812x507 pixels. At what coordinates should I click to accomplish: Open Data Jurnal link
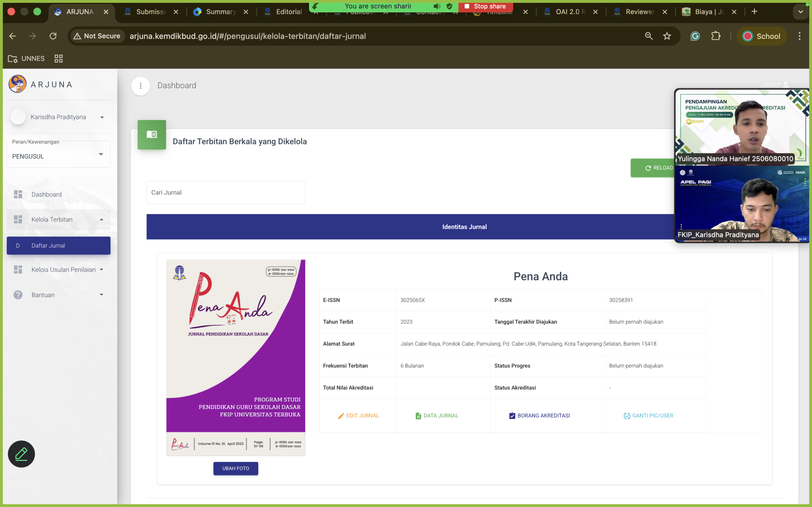tap(436, 415)
